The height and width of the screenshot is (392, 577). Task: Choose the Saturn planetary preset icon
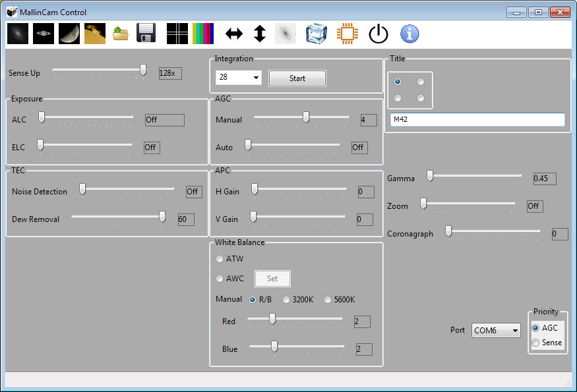[44, 34]
